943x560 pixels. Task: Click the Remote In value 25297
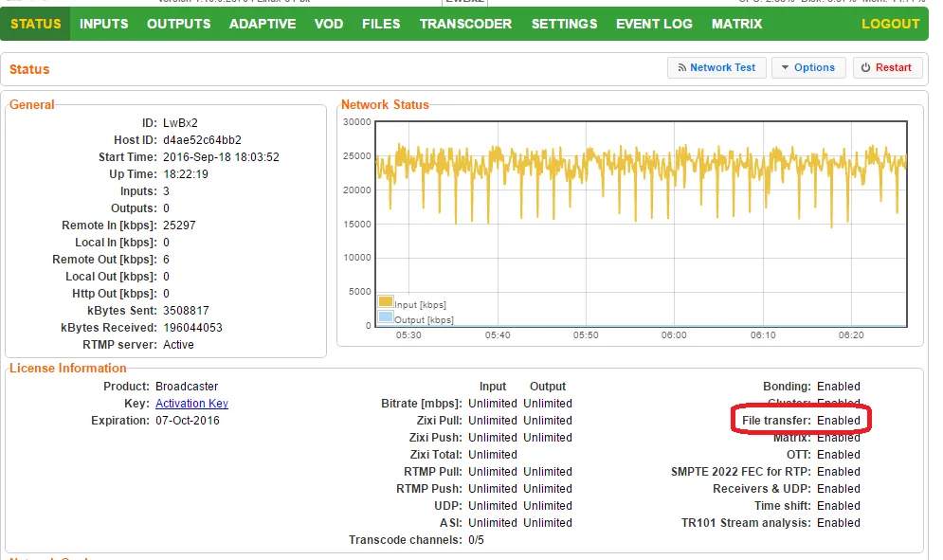coord(179,225)
